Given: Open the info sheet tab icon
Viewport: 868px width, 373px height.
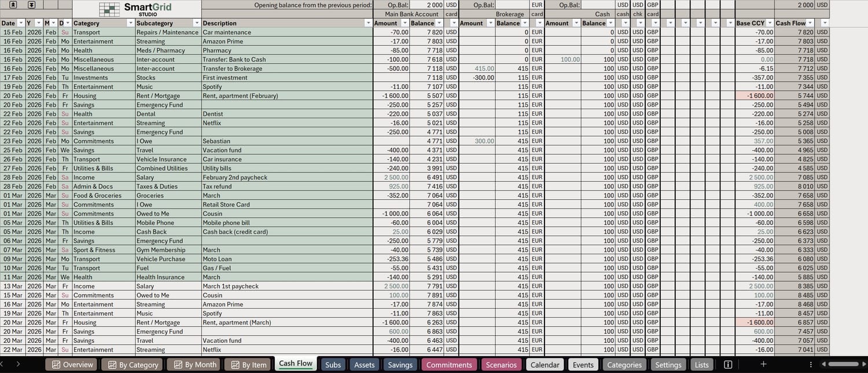Looking at the screenshot, I should tap(728, 364).
